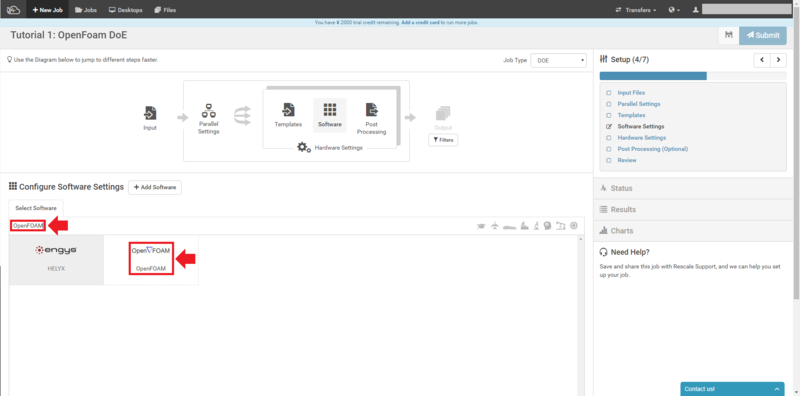Filter by oil pump jack icon
Viewport: 800px width, 396px height.
point(561,226)
